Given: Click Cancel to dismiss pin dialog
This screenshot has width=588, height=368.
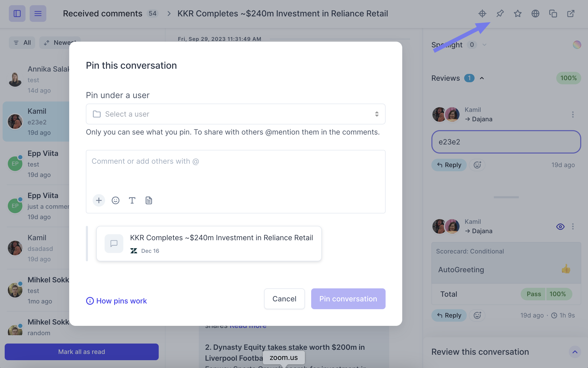Looking at the screenshot, I should pyautogui.click(x=284, y=299).
